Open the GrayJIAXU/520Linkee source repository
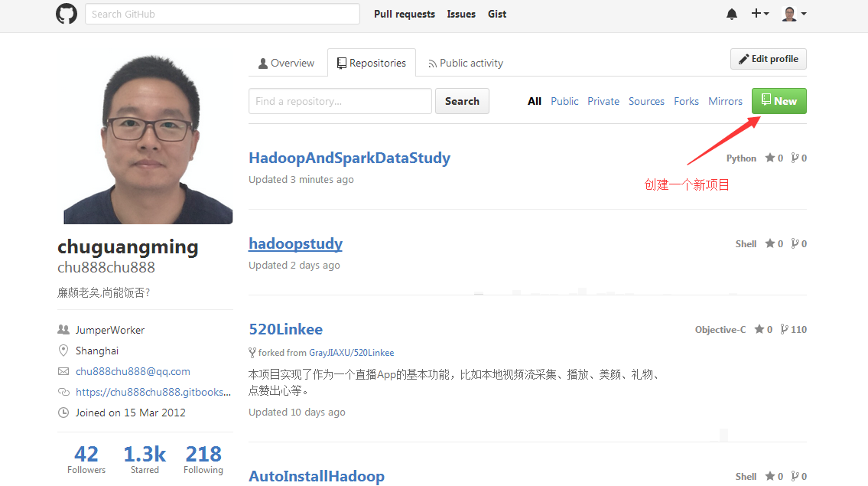 click(352, 353)
